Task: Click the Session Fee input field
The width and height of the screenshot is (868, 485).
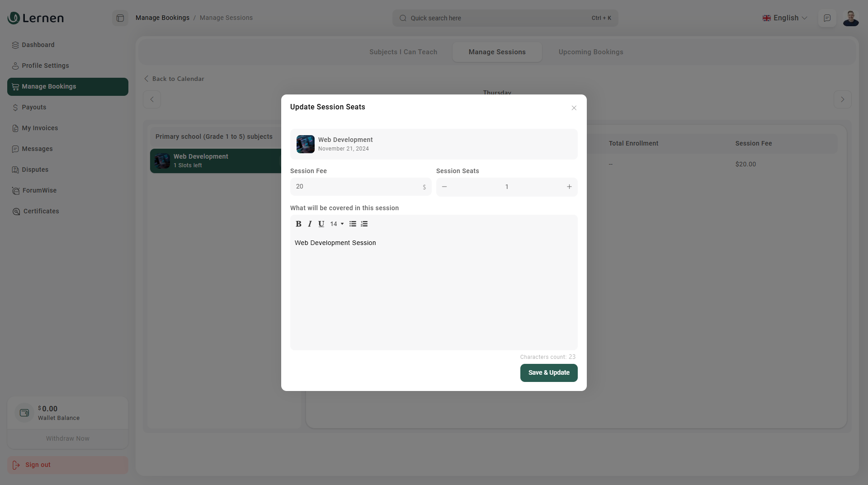Action: pos(357,187)
